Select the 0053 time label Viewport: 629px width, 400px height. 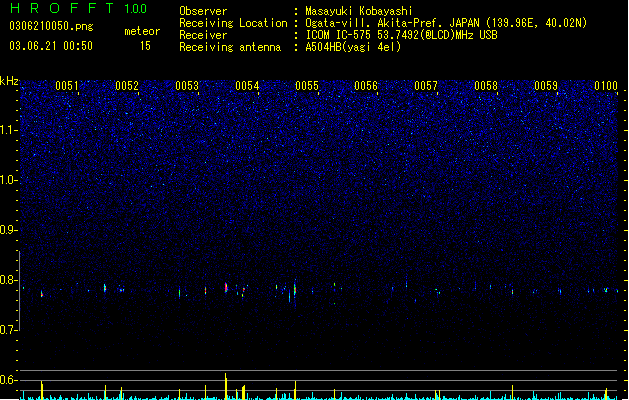click(x=187, y=86)
